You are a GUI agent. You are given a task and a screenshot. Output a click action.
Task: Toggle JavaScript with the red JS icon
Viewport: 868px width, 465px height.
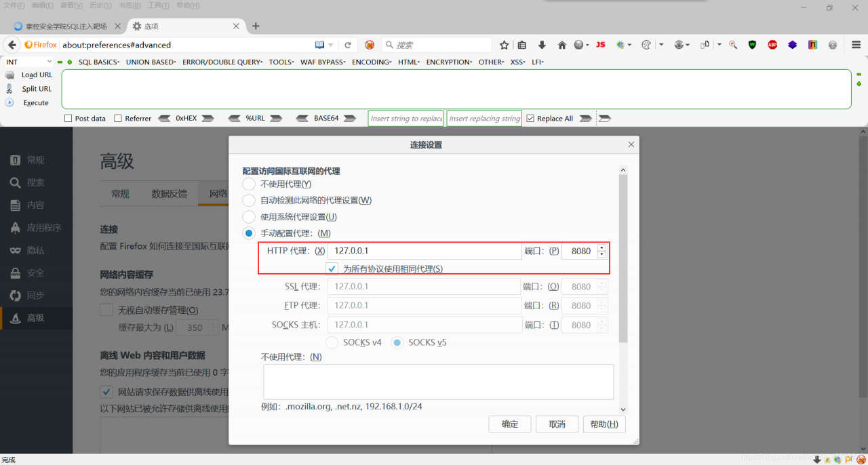[x=600, y=44]
